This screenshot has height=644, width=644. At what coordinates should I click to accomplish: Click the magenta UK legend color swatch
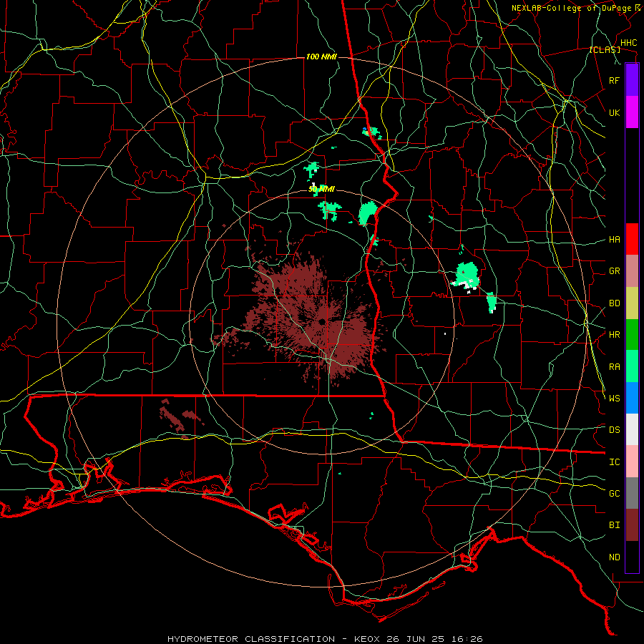(632, 112)
